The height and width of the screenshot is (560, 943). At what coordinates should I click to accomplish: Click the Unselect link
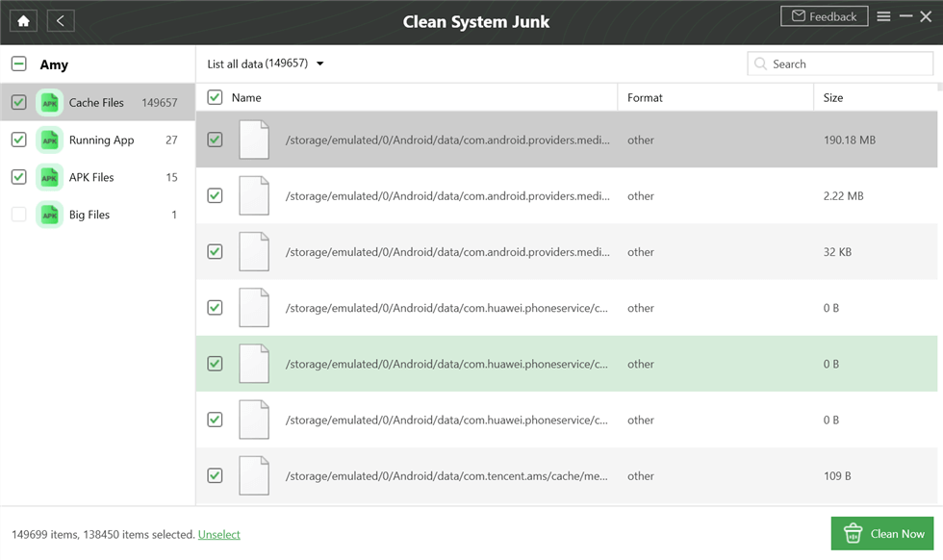point(219,535)
